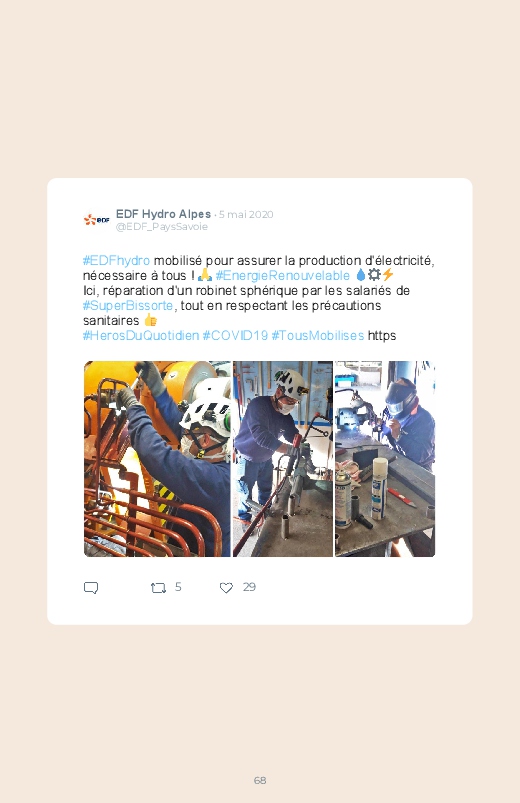520x803 pixels.
Task: Open the #EDFhydro hashtag
Action: [x=116, y=261]
